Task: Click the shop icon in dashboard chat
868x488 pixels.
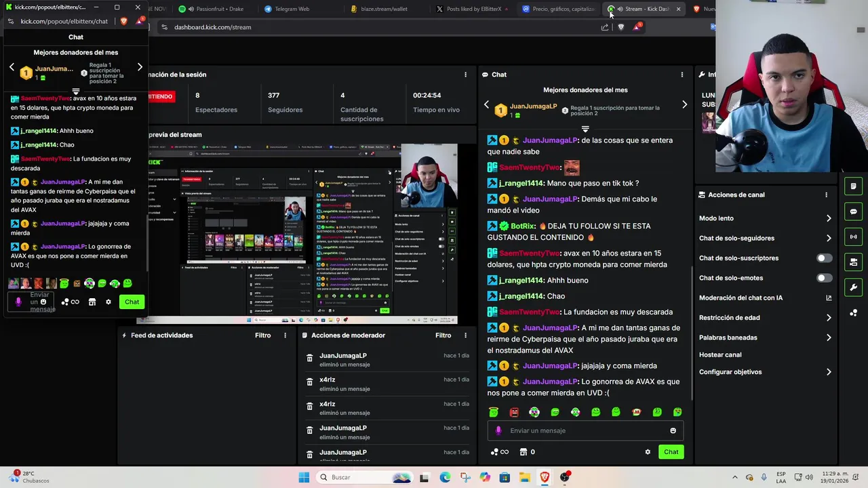Action: (x=523, y=452)
